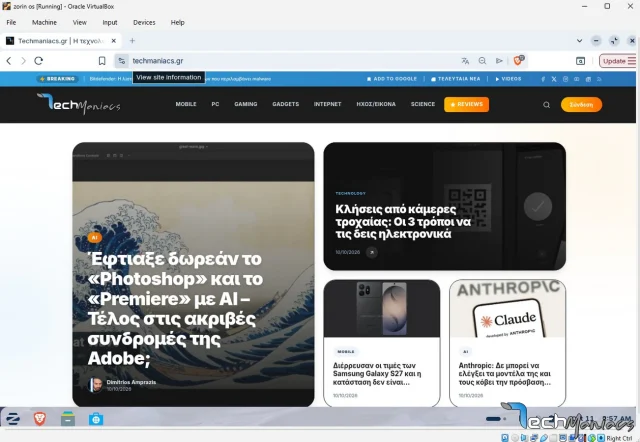Reload the techmaniacs.gr page

coord(39,61)
